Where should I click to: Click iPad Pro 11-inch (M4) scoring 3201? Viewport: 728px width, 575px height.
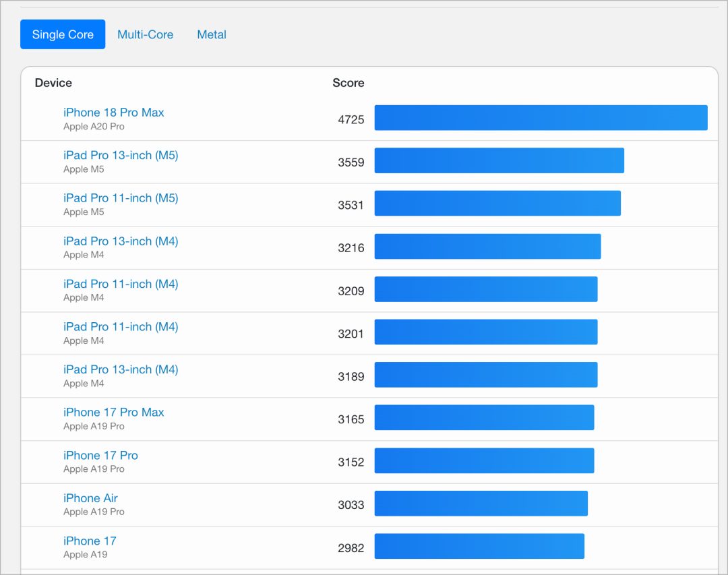tap(121, 326)
